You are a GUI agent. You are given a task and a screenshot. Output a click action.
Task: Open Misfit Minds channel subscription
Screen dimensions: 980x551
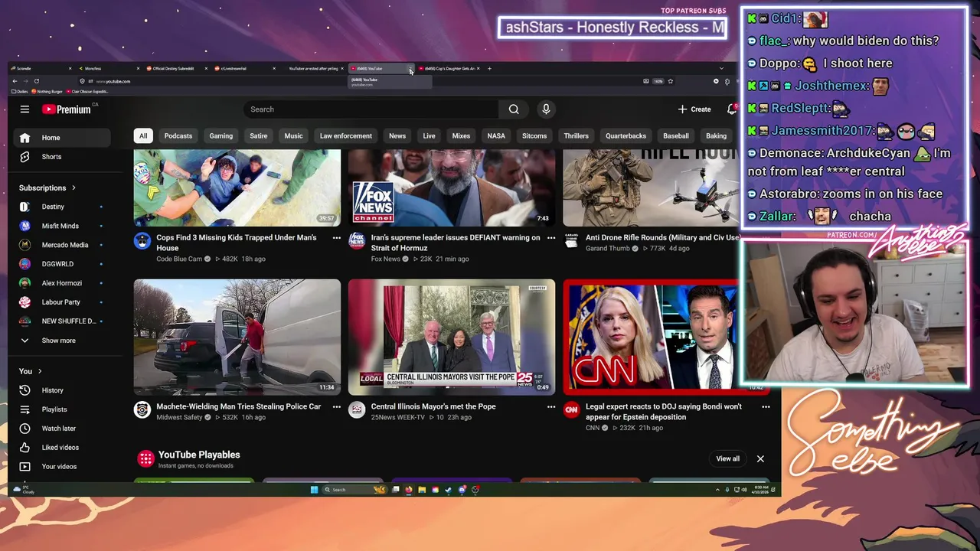(62, 226)
